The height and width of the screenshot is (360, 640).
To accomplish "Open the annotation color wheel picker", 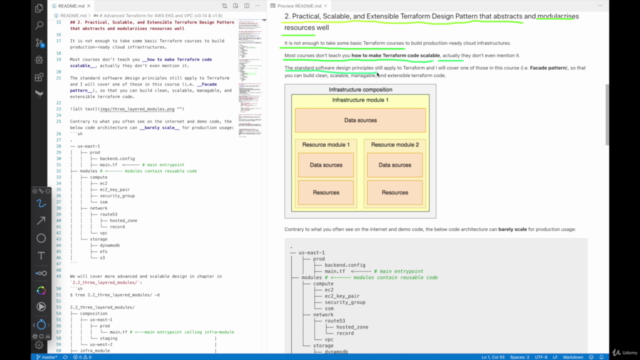I will 41,290.
